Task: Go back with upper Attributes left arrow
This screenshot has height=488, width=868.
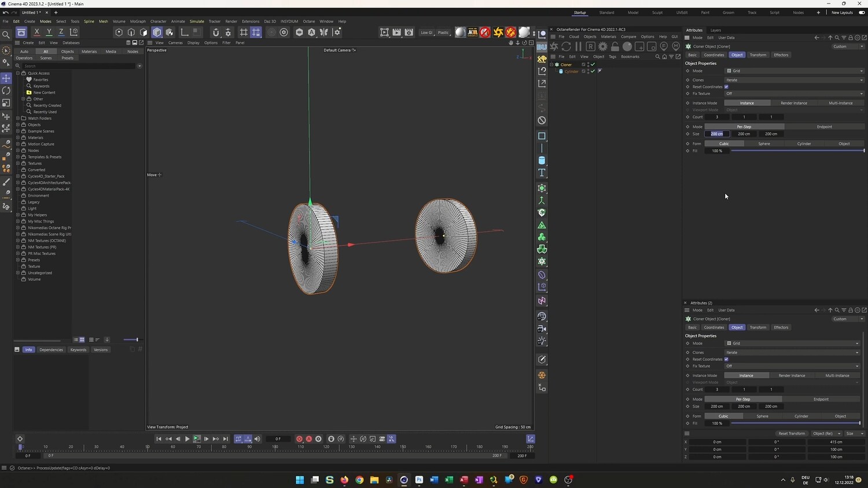Action: pyautogui.click(x=816, y=38)
